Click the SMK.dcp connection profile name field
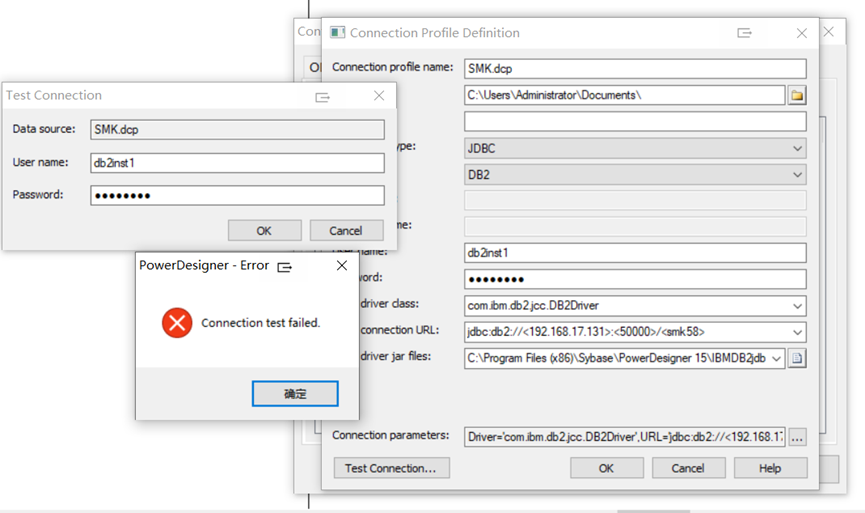Viewport: 865px width, 513px height. pyautogui.click(x=635, y=69)
